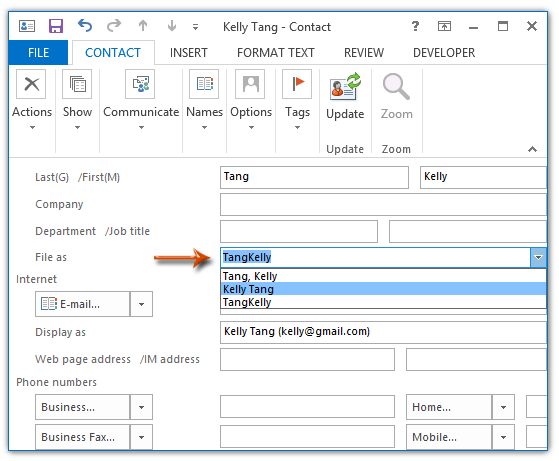This screenshot has height=461, width=559.
Task: Click the Update contact icon
Action: pyautogui.click(x=345, y=86)
